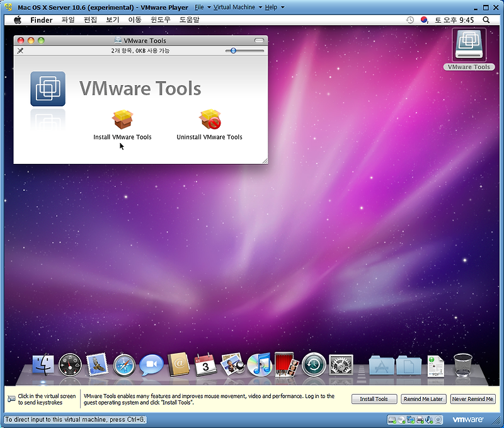Open Spotlight search magnifier
Screen dimensions: 504x428
[x=486, y=20]
